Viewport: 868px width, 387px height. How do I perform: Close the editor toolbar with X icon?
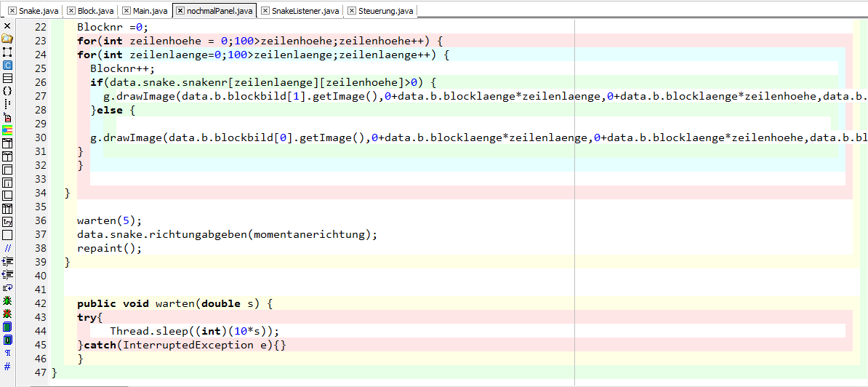point(7,26)
